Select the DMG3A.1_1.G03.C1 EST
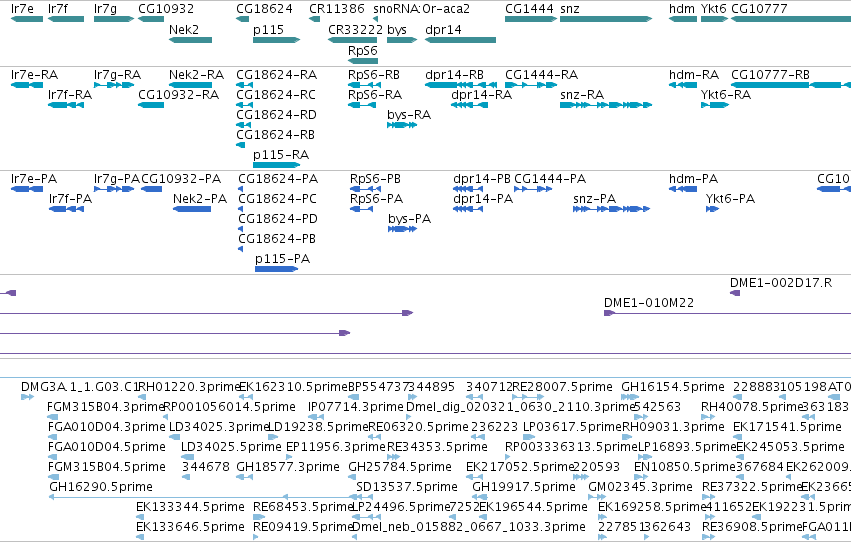 27,397
